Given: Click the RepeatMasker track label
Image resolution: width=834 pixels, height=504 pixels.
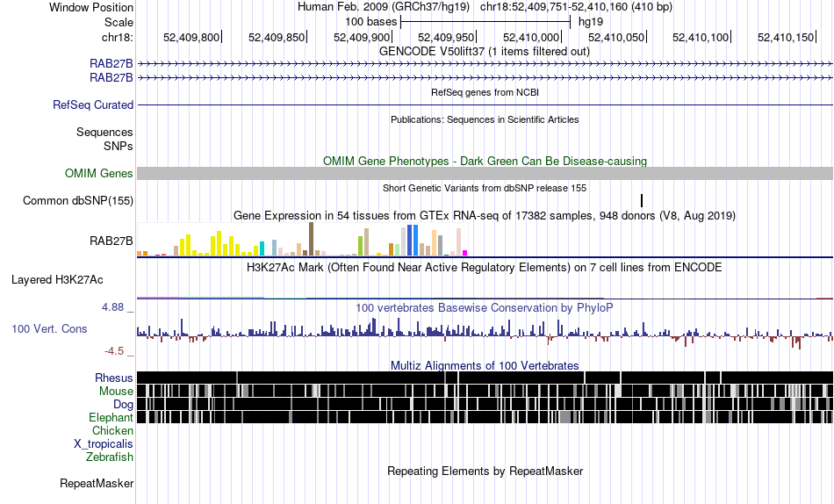Looking at the screenshot, I should click(x=97, y=483).
